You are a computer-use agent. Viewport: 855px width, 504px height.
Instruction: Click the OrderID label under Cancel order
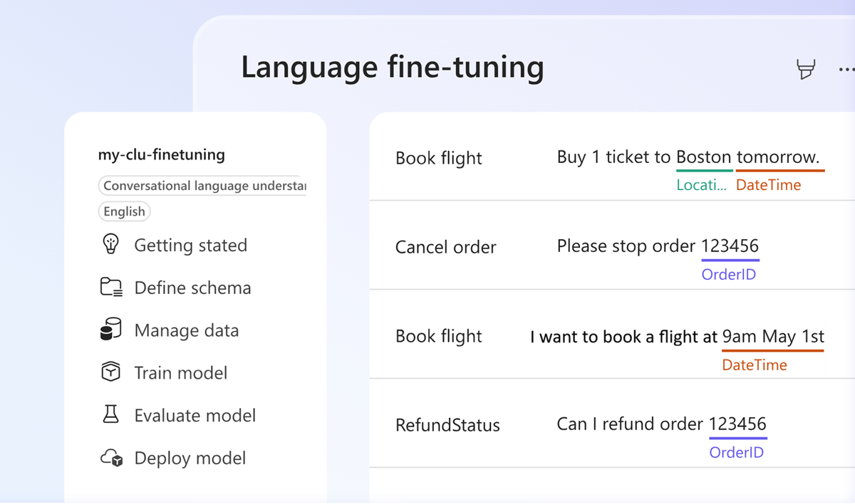pyautogui.click(x=728, y=274)
